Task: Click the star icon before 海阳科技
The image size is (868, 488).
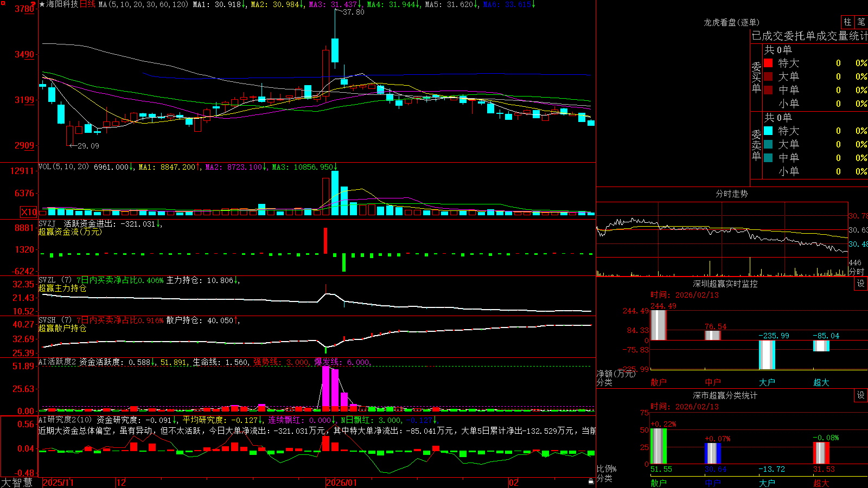Action: click(x=42, y=4)
